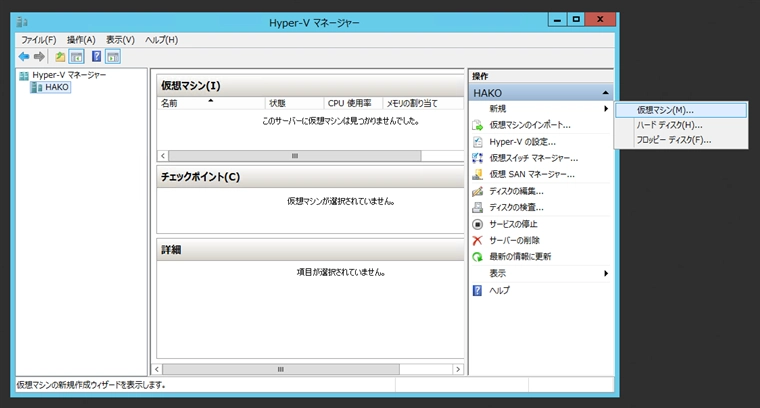Click サーバーの削除 action
Image resolution: width=760 pixels, height=408 pixels.
pyautogui.click(x=514, y=240)
